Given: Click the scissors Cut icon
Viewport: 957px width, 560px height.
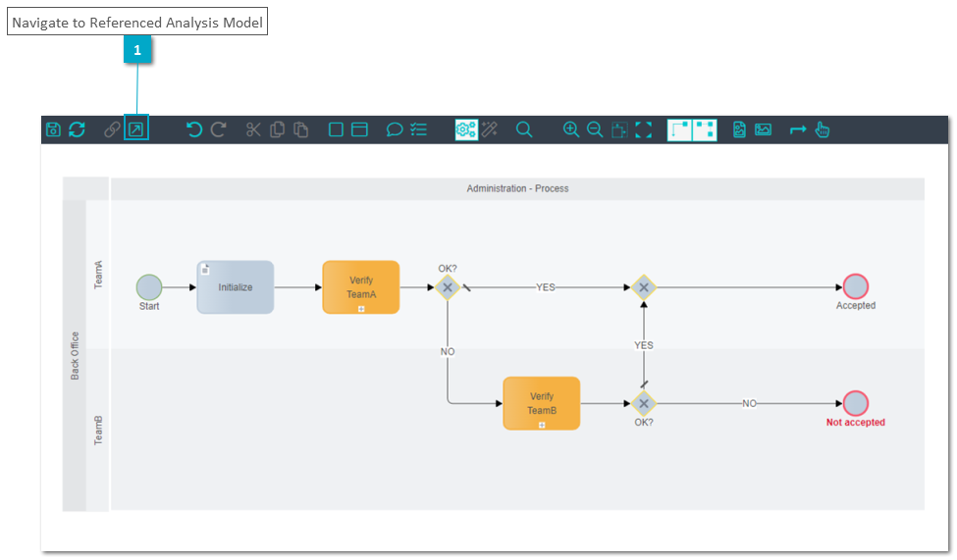Looking at the screenshot, I should (253, 129).
